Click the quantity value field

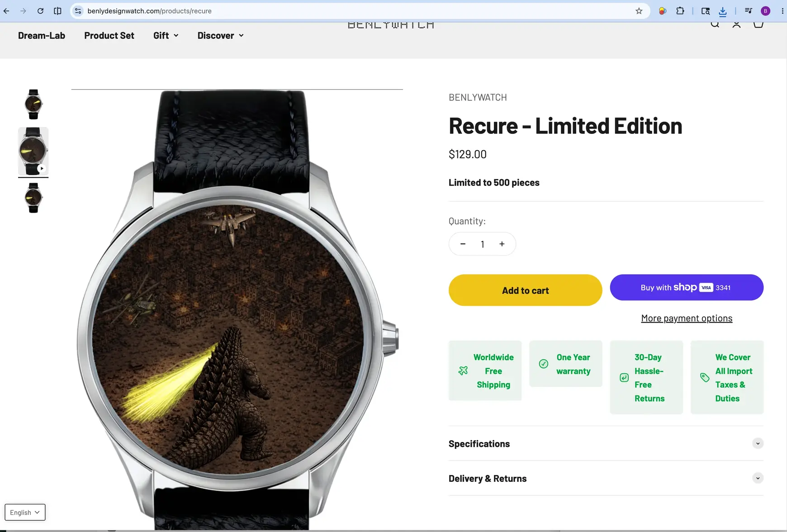tap(483, 244)
